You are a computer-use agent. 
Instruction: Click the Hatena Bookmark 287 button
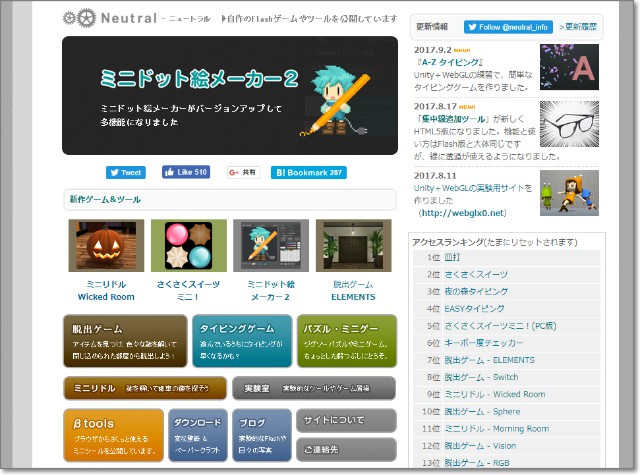308,172
